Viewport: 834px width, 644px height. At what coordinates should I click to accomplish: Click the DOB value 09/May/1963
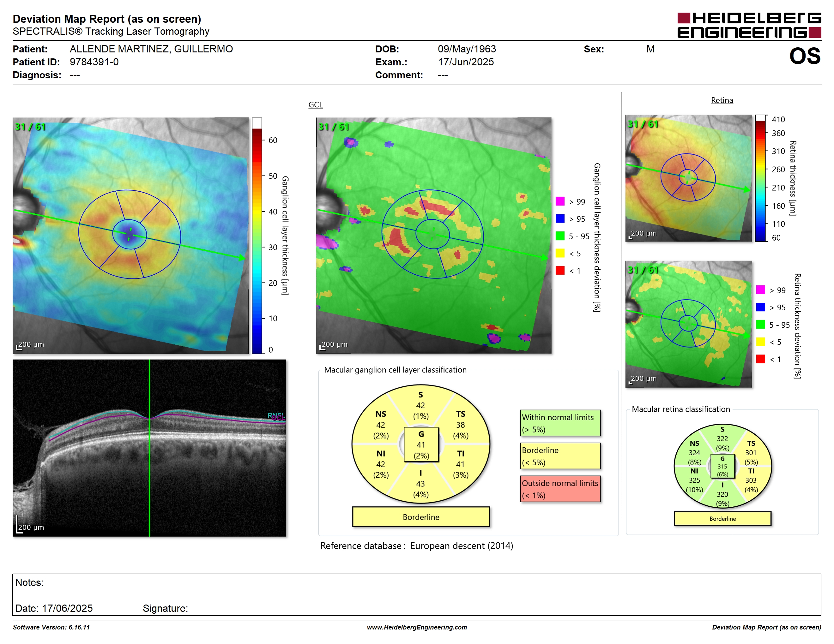pos(467,49)
